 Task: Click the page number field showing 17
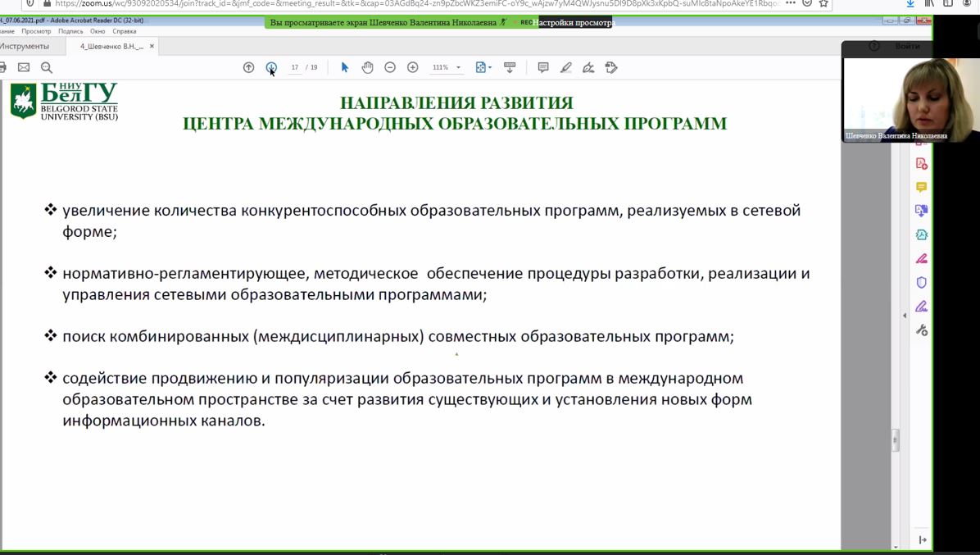(295, 68)
